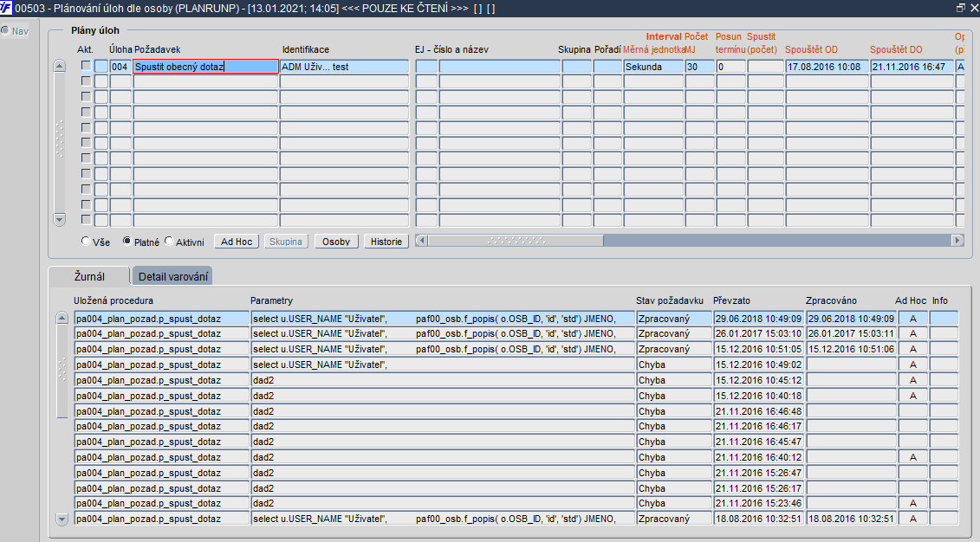Select the Aktivní radio button

pos(169,241)
